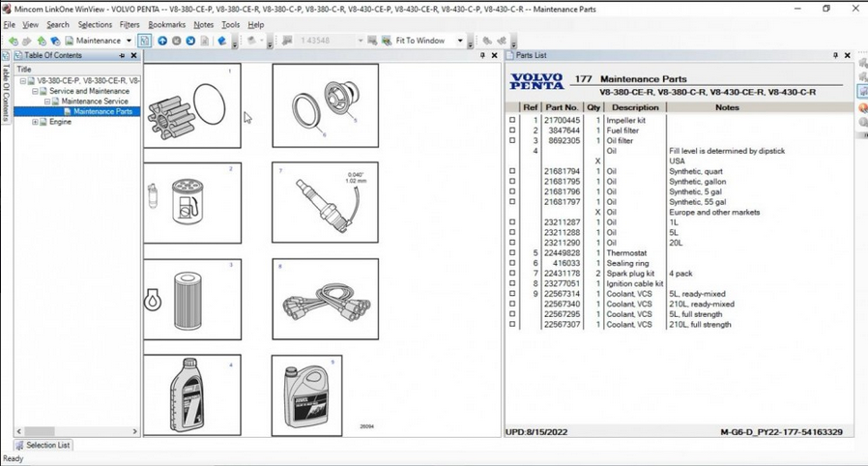Image resolution: width=868 pixels, height=466 pixels.
Task: Select the Engine tree item
Action: tap(60, 122)
